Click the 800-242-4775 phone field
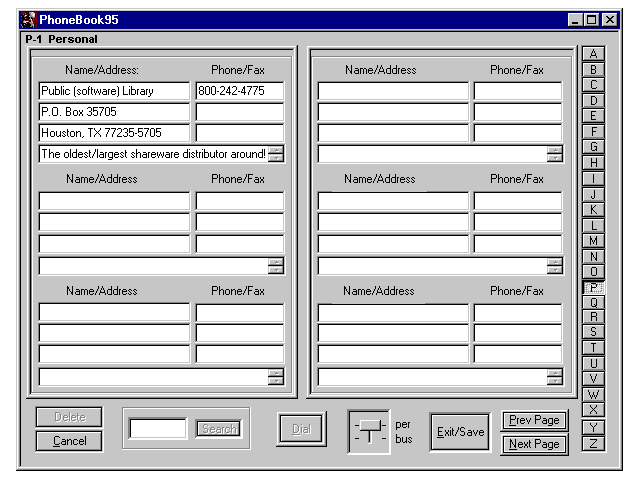640x480 pixels. click(x=240, y=91)
